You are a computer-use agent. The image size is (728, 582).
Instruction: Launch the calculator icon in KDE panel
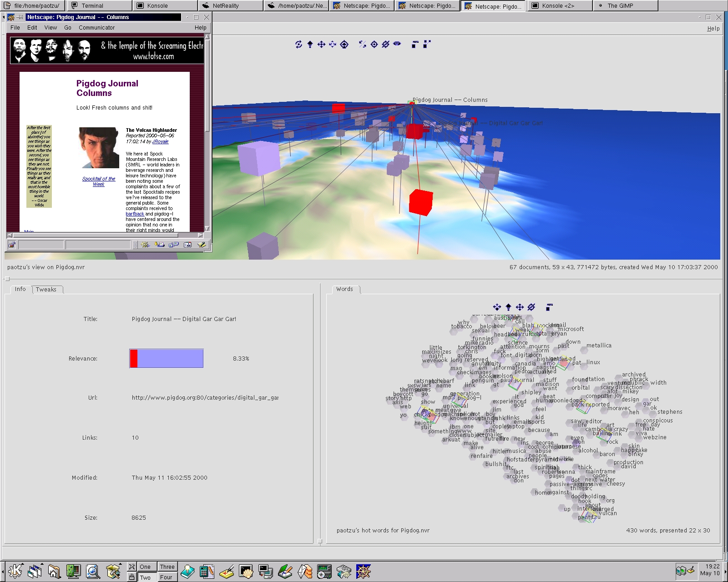pyautogui.click(x=207, y=571)
